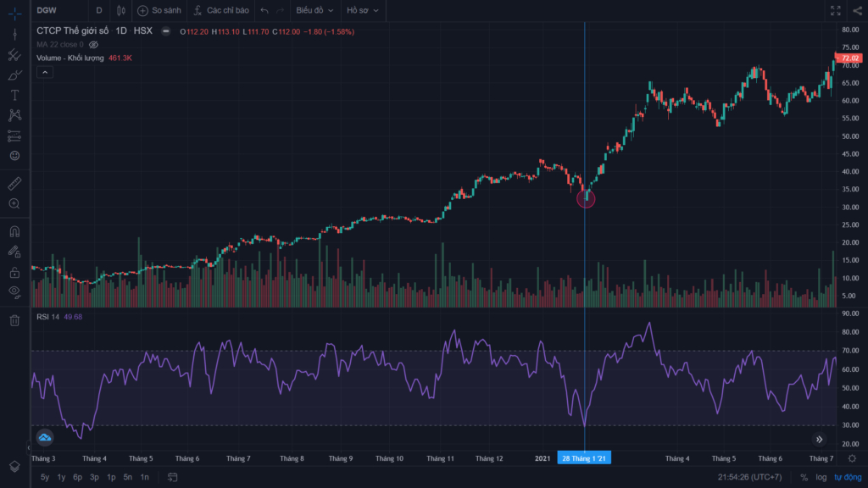868x488 pixels.
Task: Click the 28 Tháng 1 '21 date marker
Action: pos(584,458)
